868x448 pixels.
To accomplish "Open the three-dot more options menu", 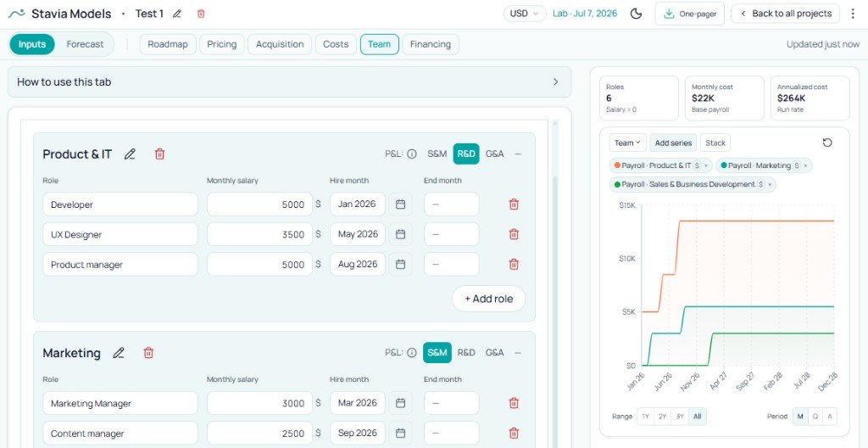I will point(853,14).
